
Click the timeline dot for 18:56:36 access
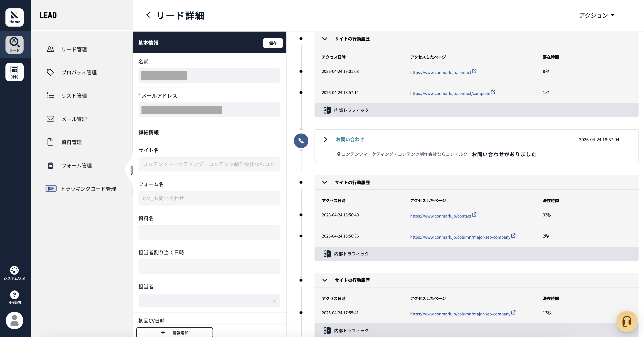point(301,236)
